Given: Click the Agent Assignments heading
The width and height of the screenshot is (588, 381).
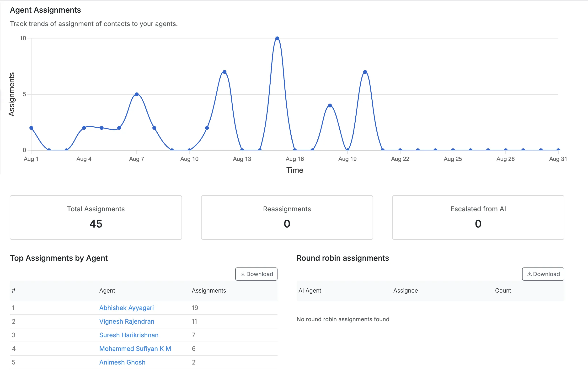Looking at the screenshot, I should (45, 10).
